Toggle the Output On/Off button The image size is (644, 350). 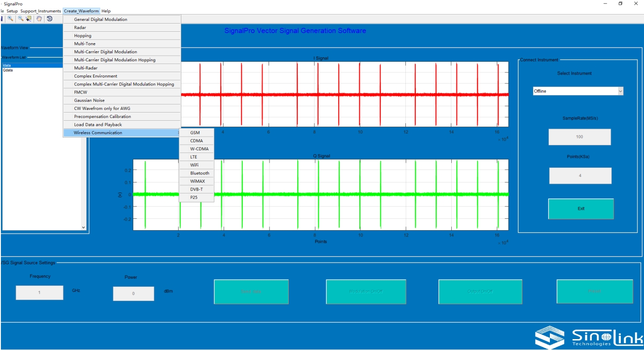click(x=480, y=291)
